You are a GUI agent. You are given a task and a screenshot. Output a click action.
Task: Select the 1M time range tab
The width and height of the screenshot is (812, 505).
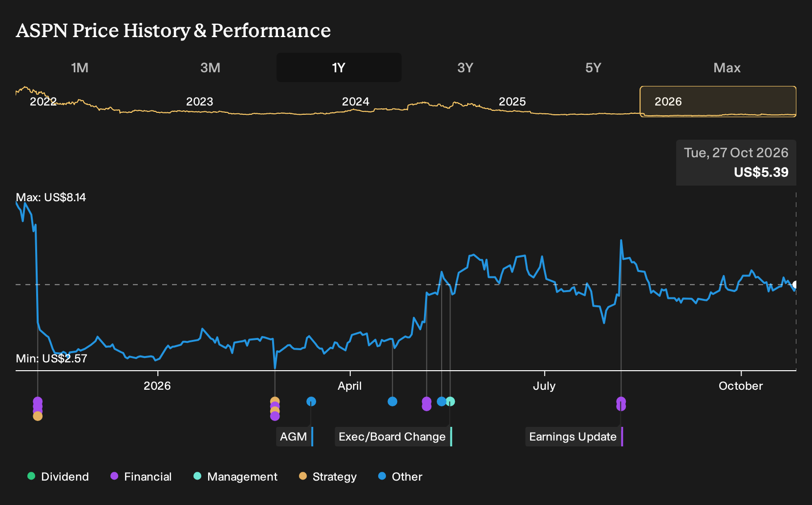click(x=80, y=67)
